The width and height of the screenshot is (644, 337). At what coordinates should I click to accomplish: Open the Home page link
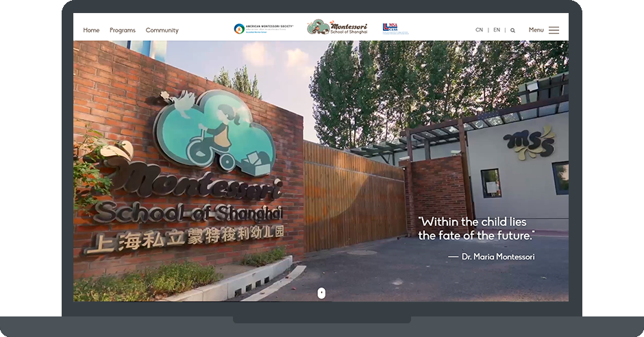pyautogui.click(x=91, y=30)
